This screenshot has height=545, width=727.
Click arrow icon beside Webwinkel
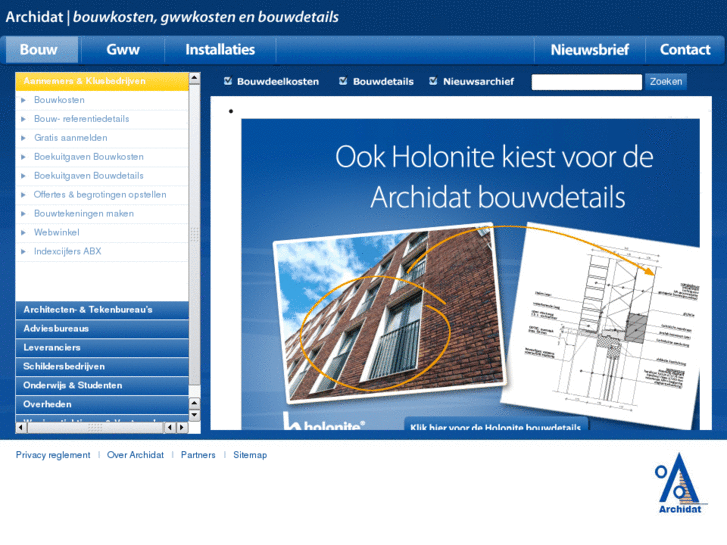coord(23,233)
